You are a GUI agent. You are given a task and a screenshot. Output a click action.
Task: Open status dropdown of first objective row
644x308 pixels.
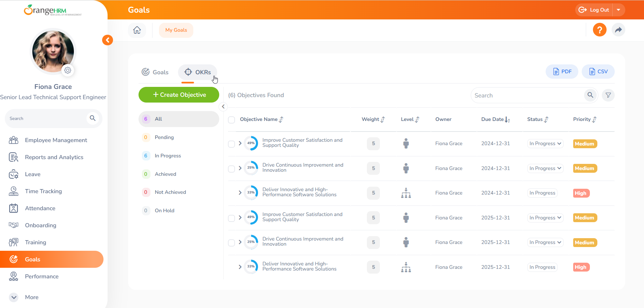tap(545, 144)
